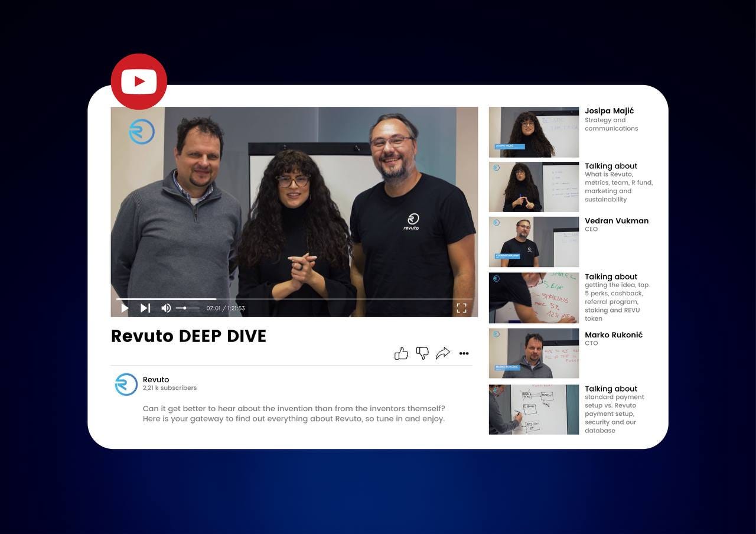This screenshot has height=534, width=756.
Task: Click 'getting the idea, top 5 perks' description
Action: tap(617, 302)
